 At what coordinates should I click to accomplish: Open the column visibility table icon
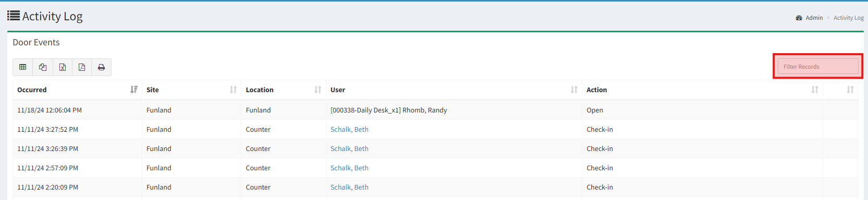click(x=23, y=67)
